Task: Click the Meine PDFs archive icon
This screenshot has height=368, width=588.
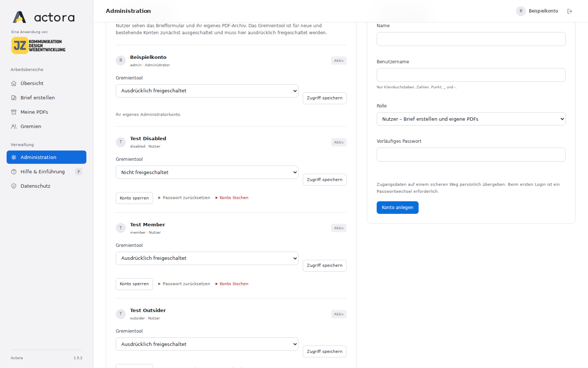Action: click(14, 112)
